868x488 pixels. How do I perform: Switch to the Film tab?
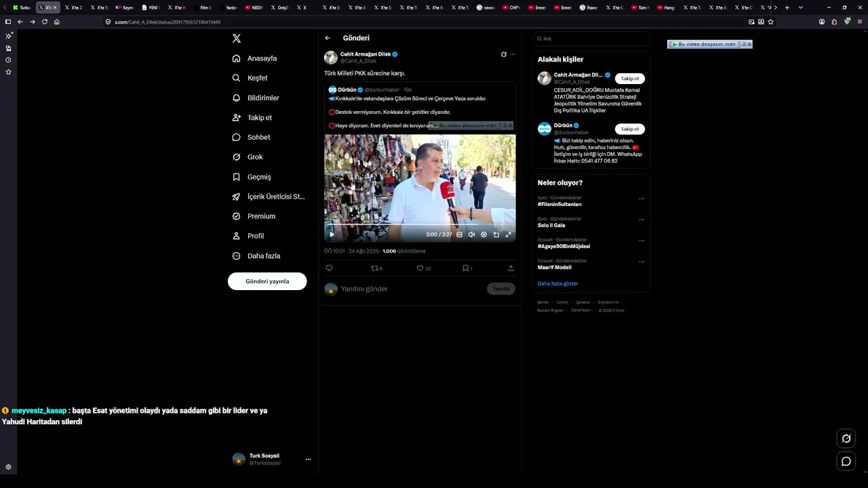click(x=203, y=7)
